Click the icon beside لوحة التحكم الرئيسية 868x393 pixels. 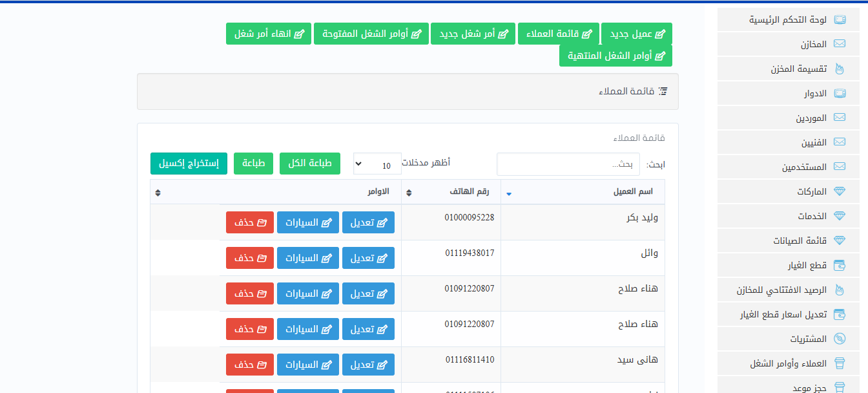(x=840, y=19)
